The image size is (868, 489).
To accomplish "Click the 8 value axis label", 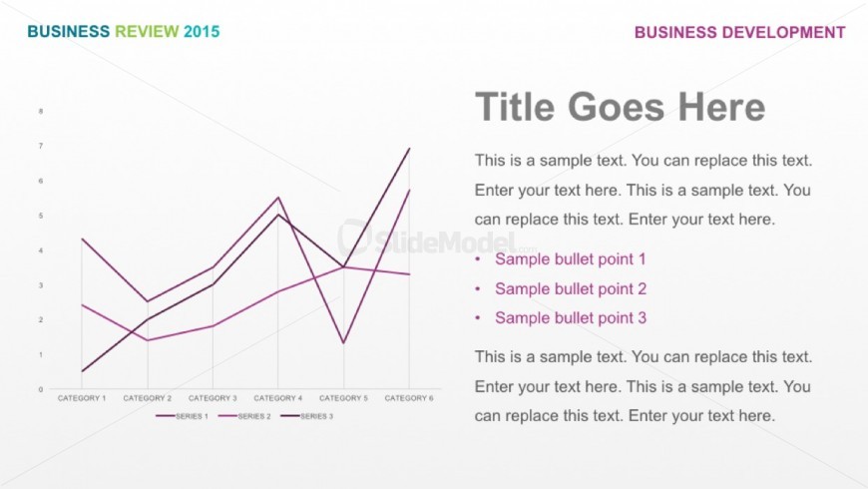I will (41, 112).
